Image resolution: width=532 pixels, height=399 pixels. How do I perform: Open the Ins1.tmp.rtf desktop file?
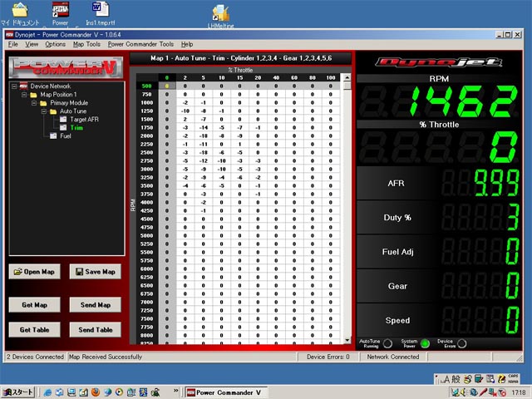pos(101,13)
